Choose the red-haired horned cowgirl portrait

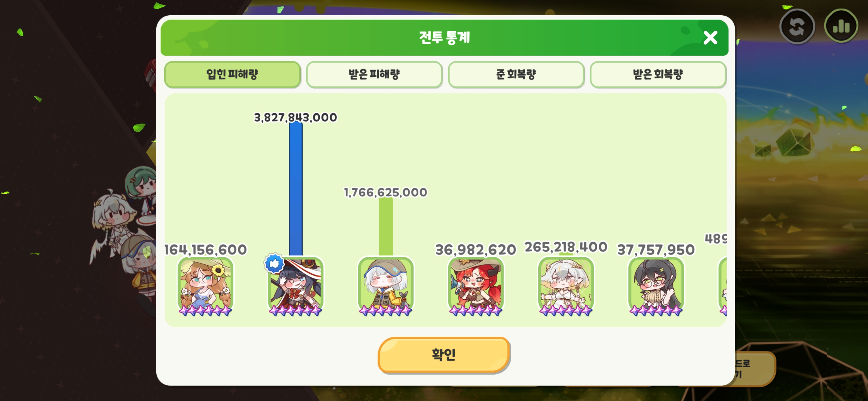476,286
